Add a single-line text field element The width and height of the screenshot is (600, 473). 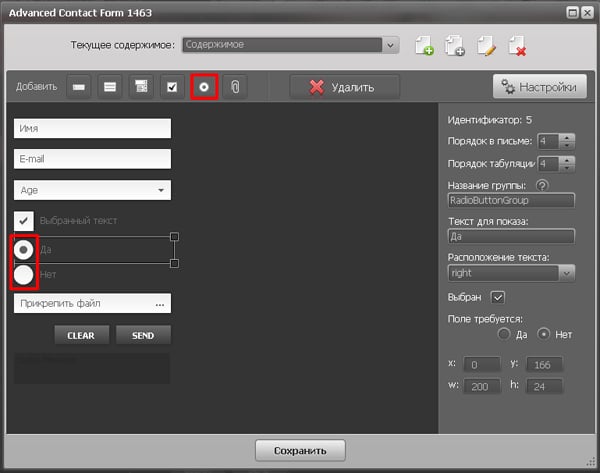click(80, 87)
